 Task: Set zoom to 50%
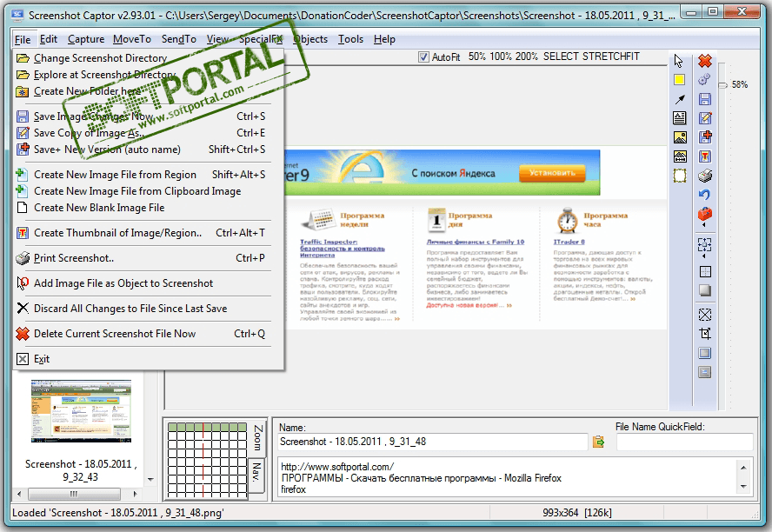pos(477,57)
